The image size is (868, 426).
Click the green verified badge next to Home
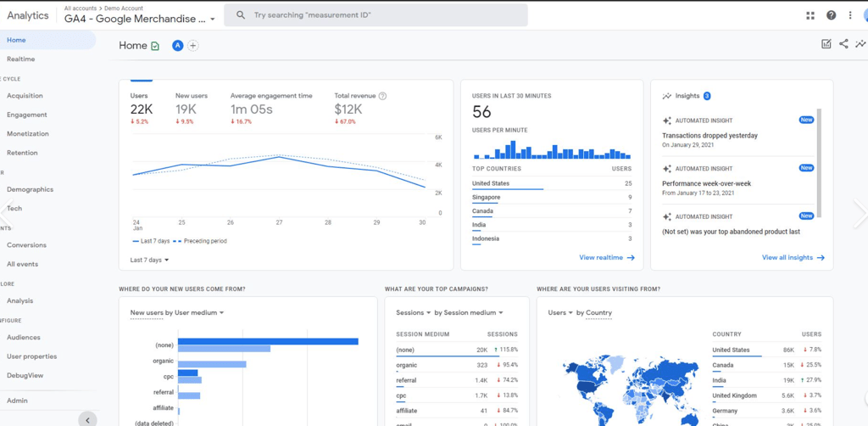[155, 46]
